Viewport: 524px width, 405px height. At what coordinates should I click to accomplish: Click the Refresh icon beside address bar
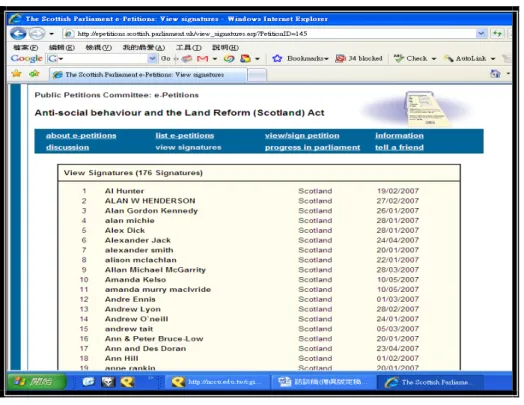pos(497,33)
